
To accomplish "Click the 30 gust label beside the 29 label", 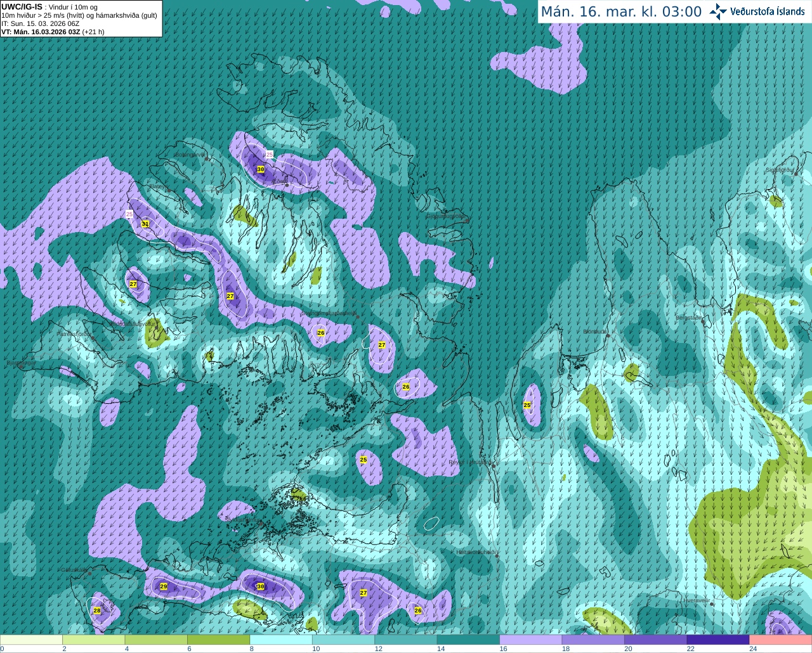I will tap(260, 586).
